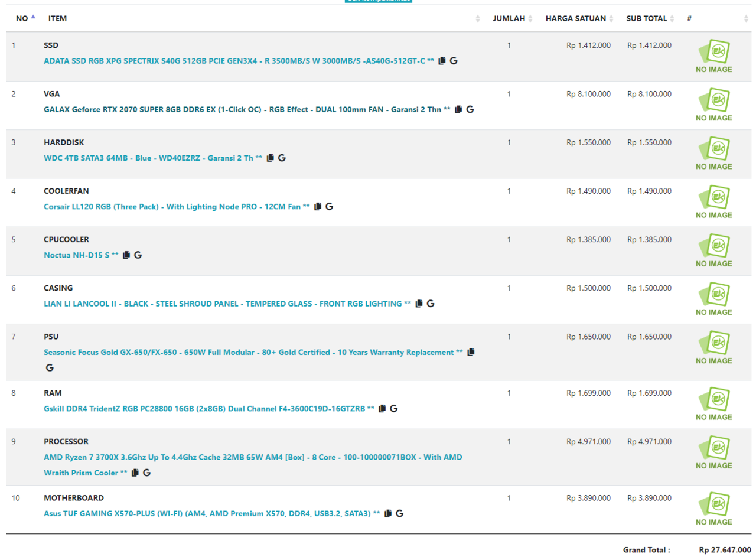
Task: Google search the Seasonic Focus Gold PSU
Action: (x=50, y=367)
